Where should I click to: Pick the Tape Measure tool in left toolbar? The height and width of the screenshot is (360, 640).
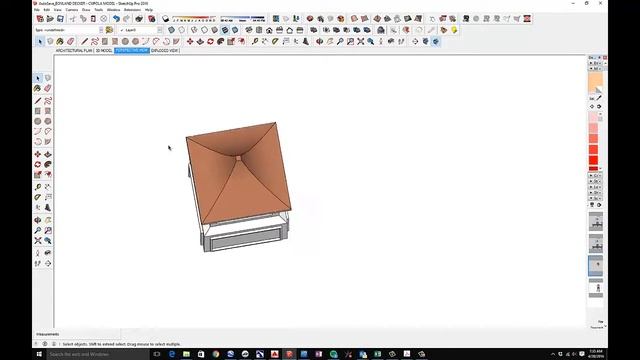click(x=38, y=187)
